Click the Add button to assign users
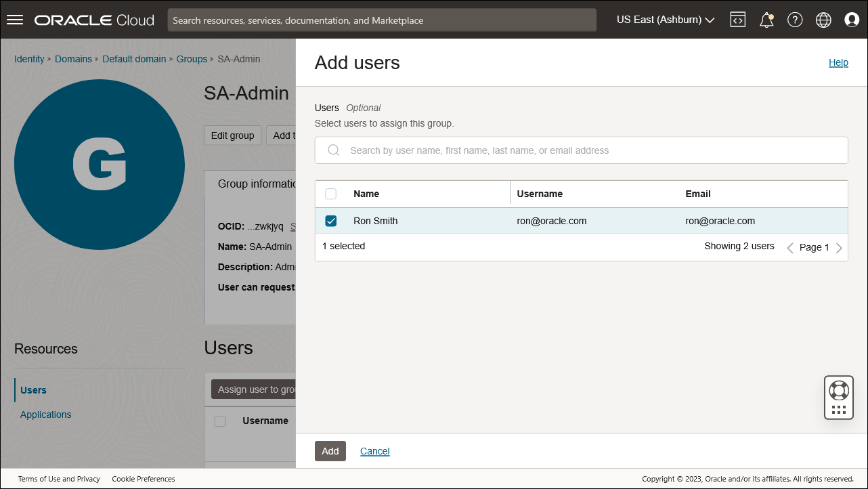This screenshot has height=489, width=868. (x=330, y=450)
